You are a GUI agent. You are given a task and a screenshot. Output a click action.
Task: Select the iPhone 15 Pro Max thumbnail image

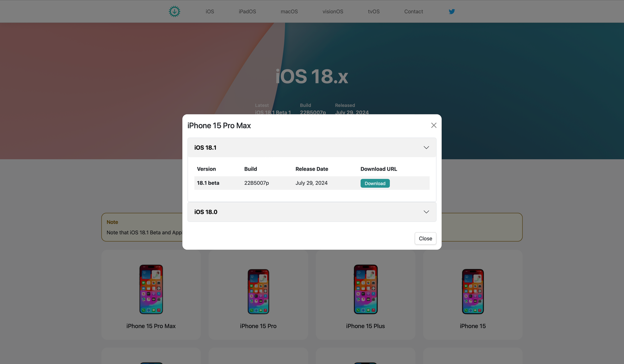pos(151,289)
